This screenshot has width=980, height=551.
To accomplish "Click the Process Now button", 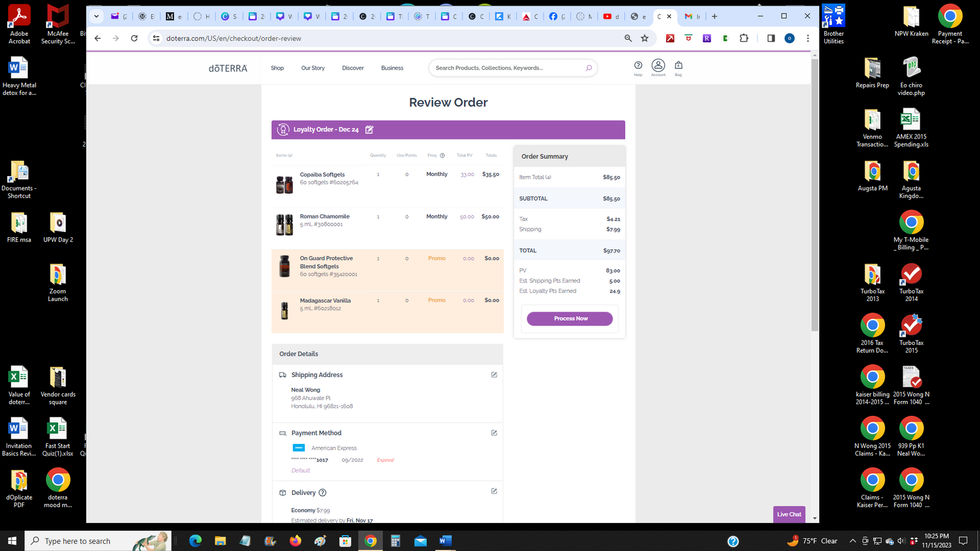I will pyautogui.click(x=570, y=318).
